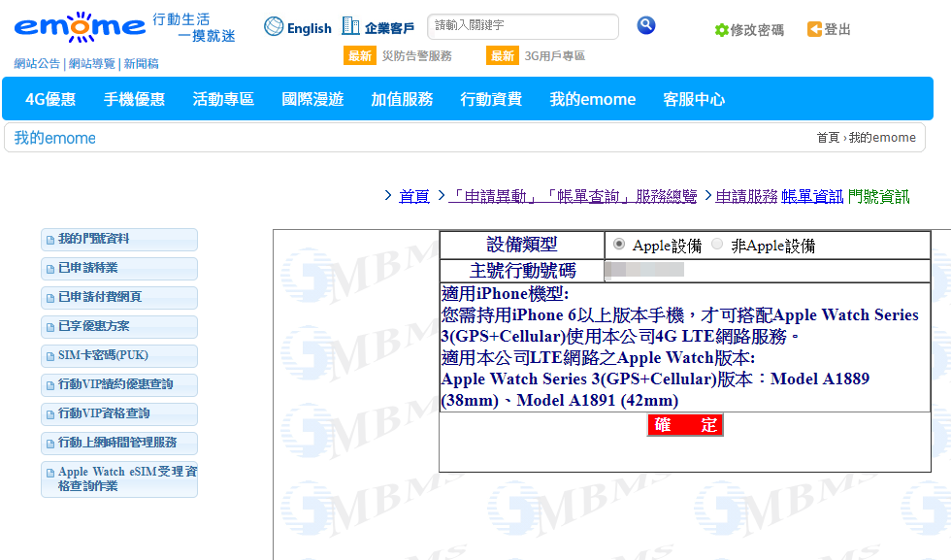Click the 首頁 breadcrumb link in content

[x=414, y=197]
